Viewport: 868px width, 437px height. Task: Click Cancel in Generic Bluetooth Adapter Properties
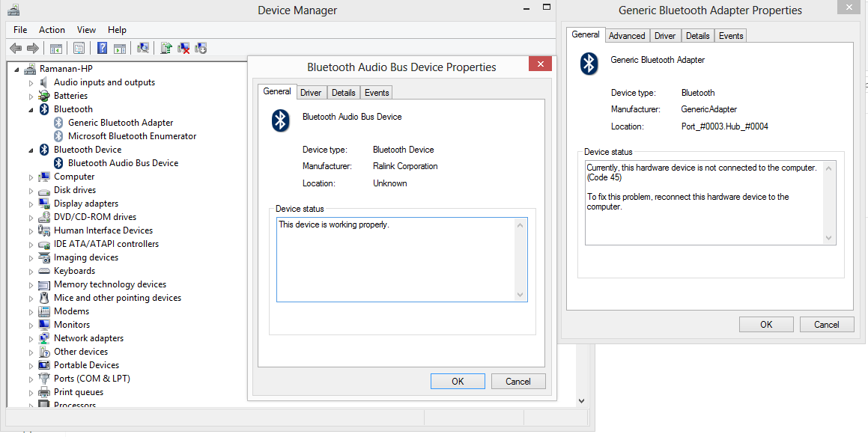pyautogui.click(x=827, y=324)
